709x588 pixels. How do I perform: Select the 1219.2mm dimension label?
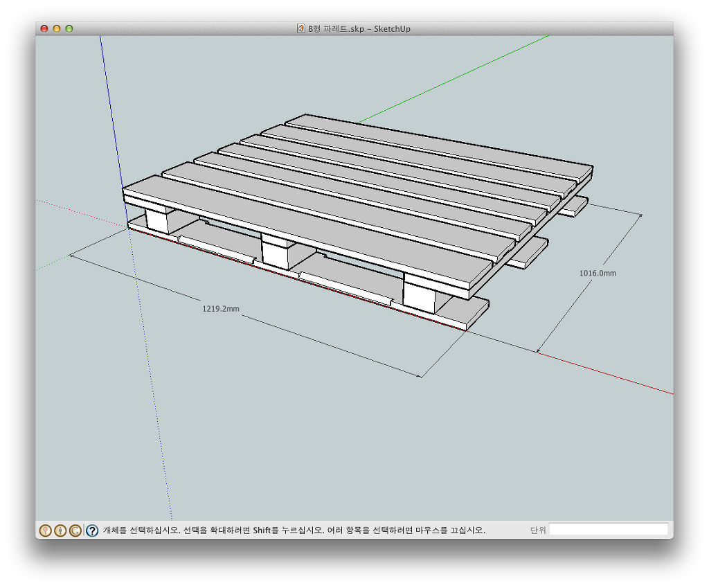[x=221, y=309]
